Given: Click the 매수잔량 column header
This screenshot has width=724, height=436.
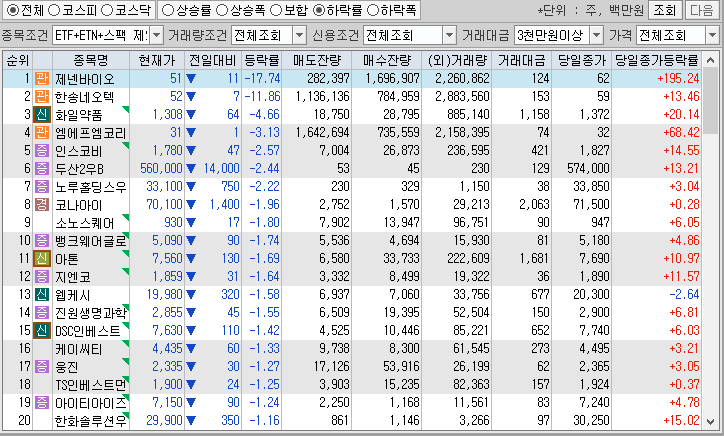Looking at the screenshot, I should (386, 60).
